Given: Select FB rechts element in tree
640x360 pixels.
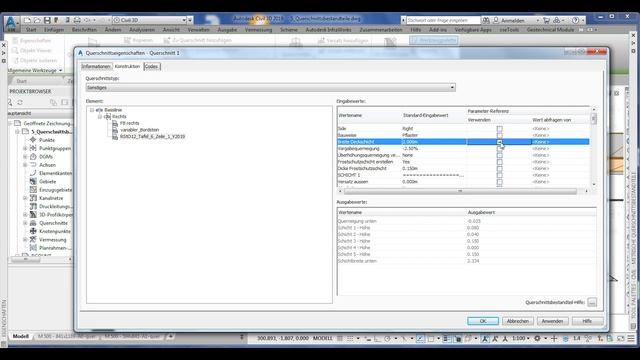Looking at the screenshot, I should coord(129,123).
